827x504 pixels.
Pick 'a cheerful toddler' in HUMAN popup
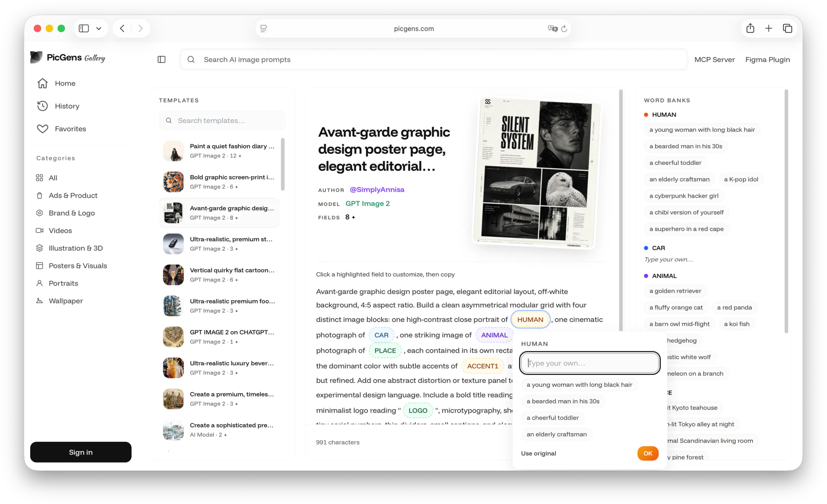point(553,418)
